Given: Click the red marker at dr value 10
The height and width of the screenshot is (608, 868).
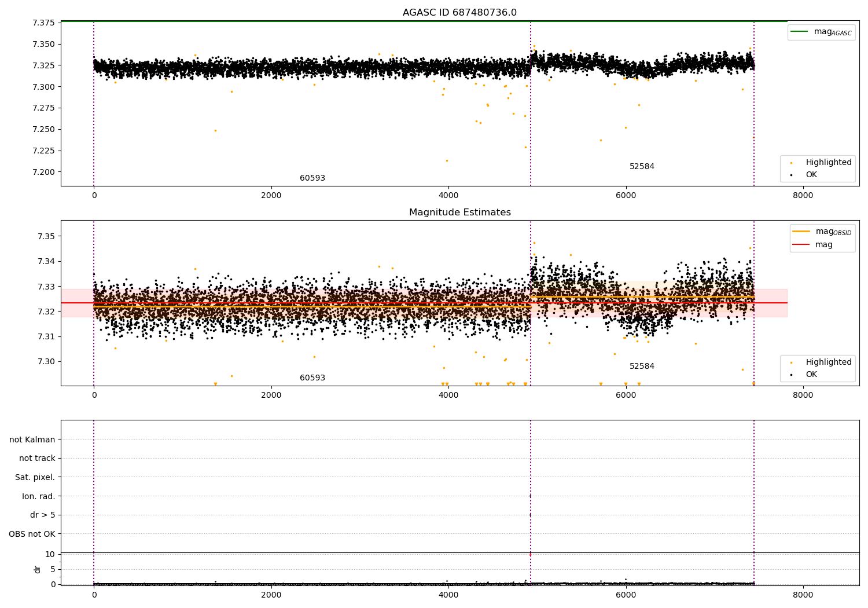Looking at the screenshot, I should coord(530,555).
